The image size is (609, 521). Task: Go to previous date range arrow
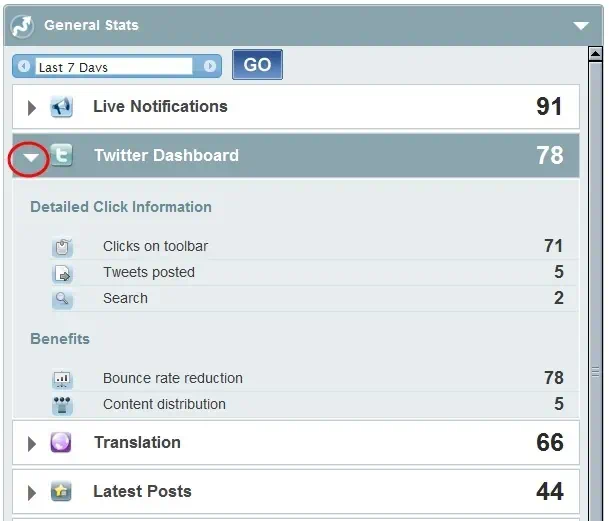coord(24,66)
